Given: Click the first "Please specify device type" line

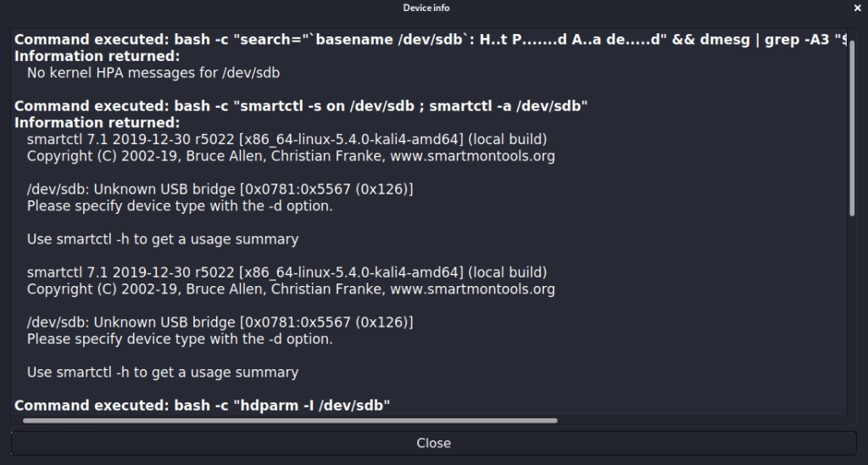Looking at the screenshot, I should tap(180, 205).
